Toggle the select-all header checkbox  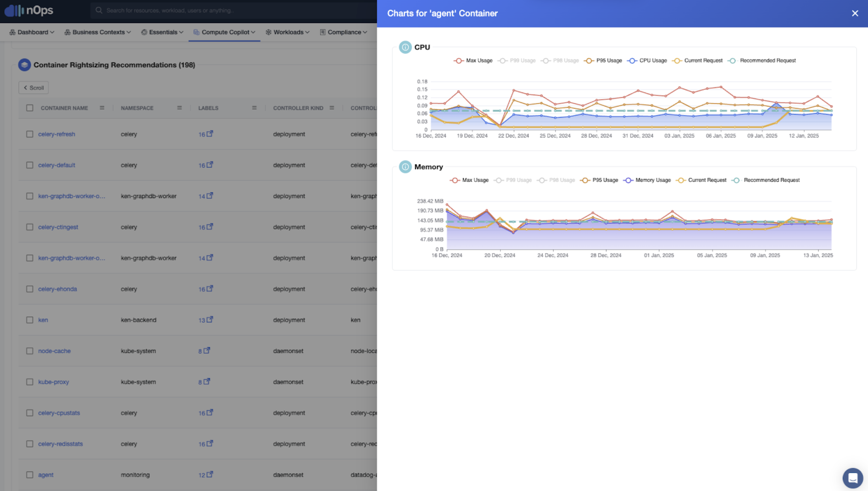30,108
